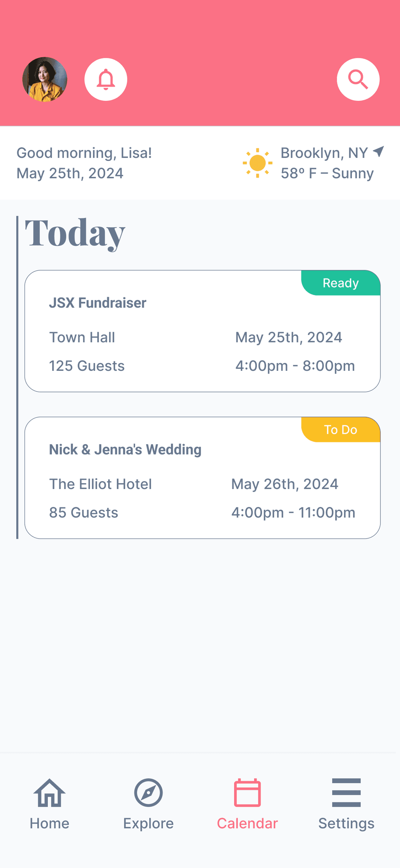Open the JSX Fundraiser event title
Screen dimensions: 400x868
pyautogui.click(x=98, y=303)
